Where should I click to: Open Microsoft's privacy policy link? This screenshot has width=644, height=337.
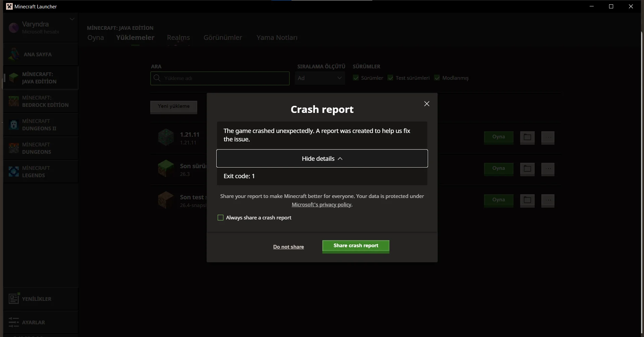coord(321,205)
